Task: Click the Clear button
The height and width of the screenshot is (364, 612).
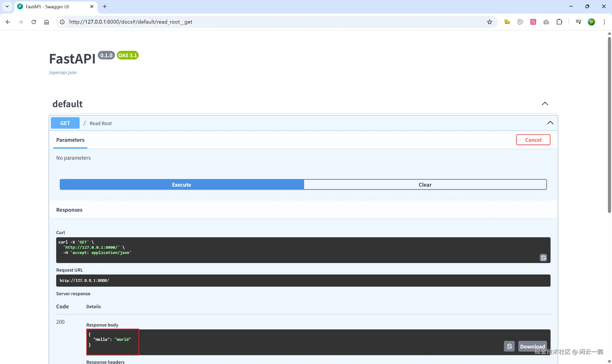Action: (425, 185)
